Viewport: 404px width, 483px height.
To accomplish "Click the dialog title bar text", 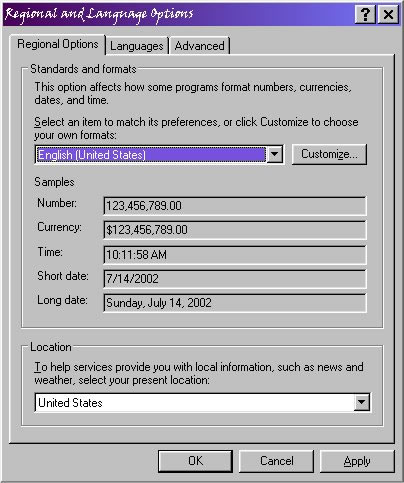I will click(x=99, y=14).
